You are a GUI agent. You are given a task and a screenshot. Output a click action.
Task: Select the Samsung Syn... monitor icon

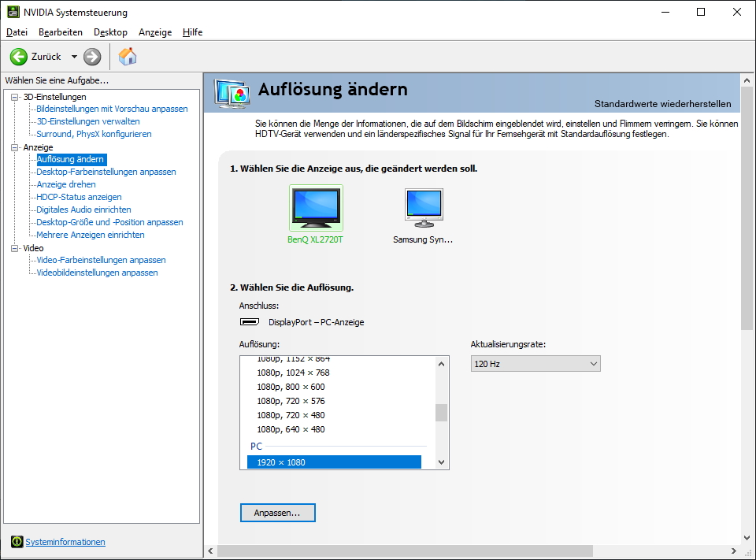coord(424,208)
